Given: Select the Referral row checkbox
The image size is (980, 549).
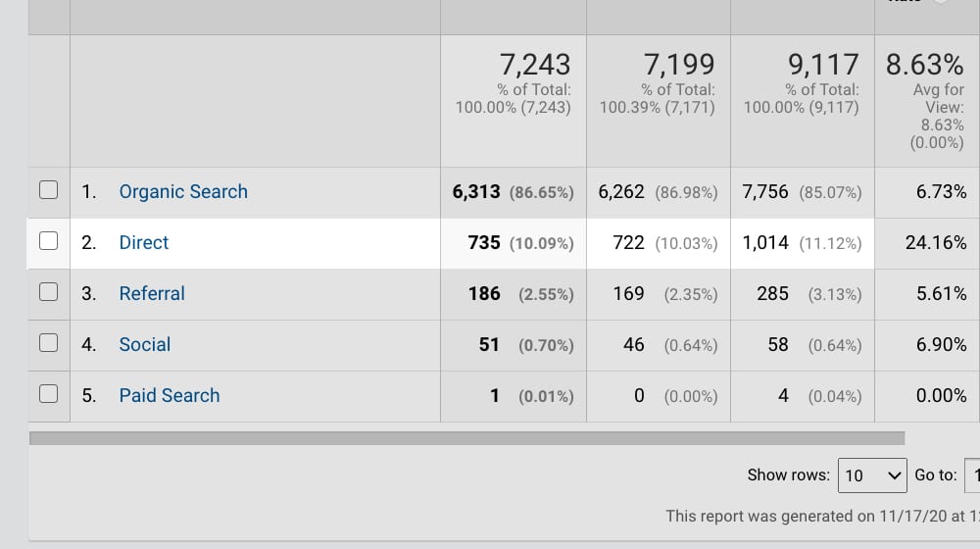Looking at the screenshot, I should pos(48,293).
